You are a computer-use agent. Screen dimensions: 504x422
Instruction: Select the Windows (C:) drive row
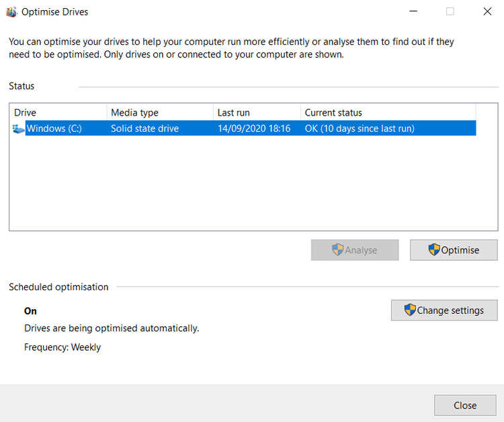tap(244, 128)
